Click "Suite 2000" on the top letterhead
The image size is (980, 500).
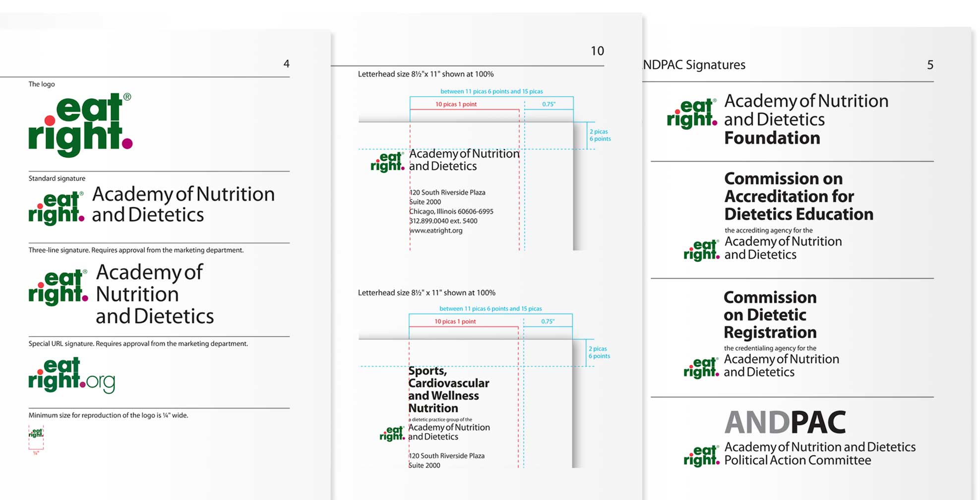[425, 202]
